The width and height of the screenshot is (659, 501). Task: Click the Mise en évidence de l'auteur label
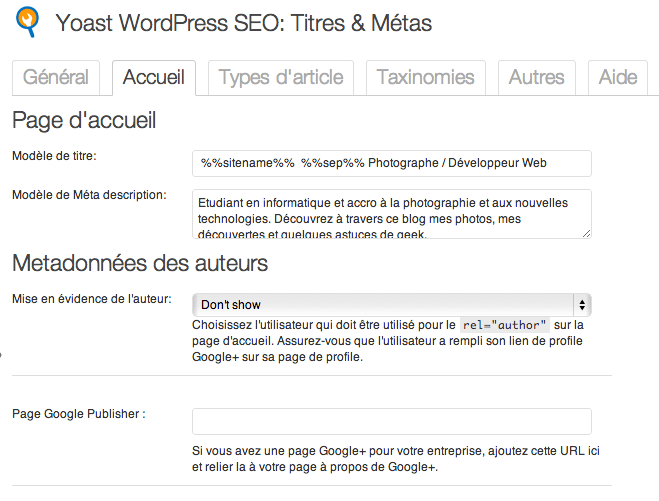pyautogui.click(x=92, y=299)
